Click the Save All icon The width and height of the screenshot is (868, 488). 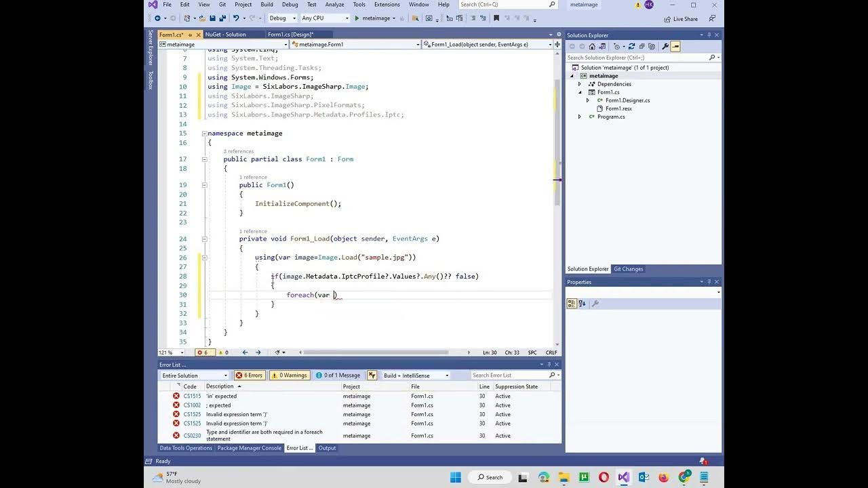[222, 18]
